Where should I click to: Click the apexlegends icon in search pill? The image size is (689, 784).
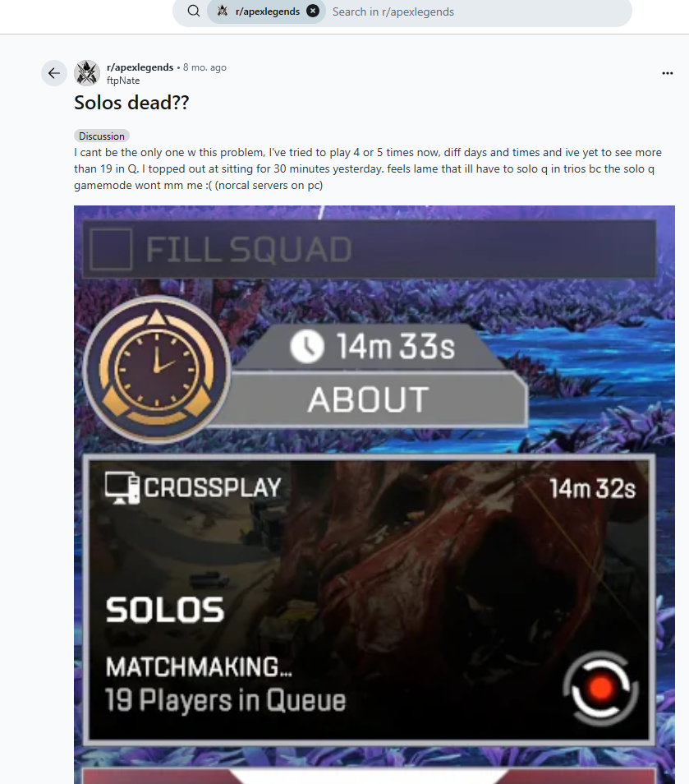coord(223,11)
